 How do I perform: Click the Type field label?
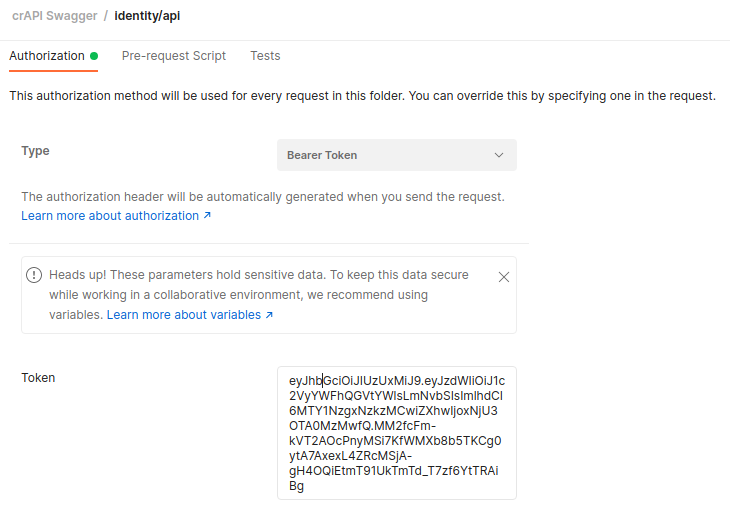(35, 151)
